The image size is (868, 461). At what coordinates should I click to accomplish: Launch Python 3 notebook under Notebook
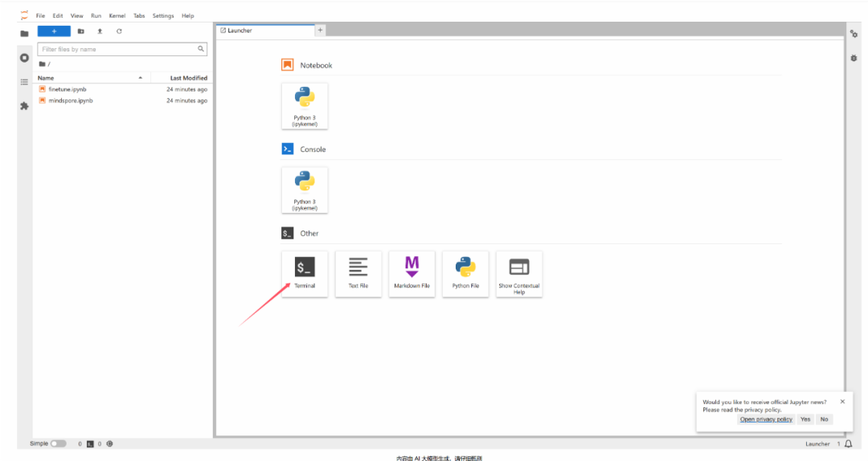click(x=305, y=106)
